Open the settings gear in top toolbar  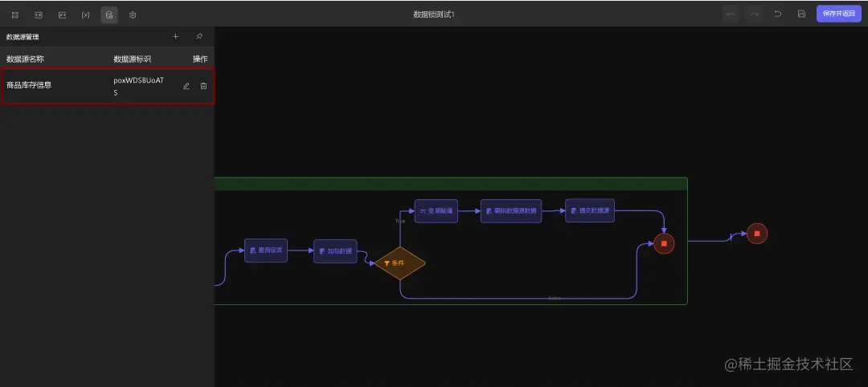click(x=133, y=15)
